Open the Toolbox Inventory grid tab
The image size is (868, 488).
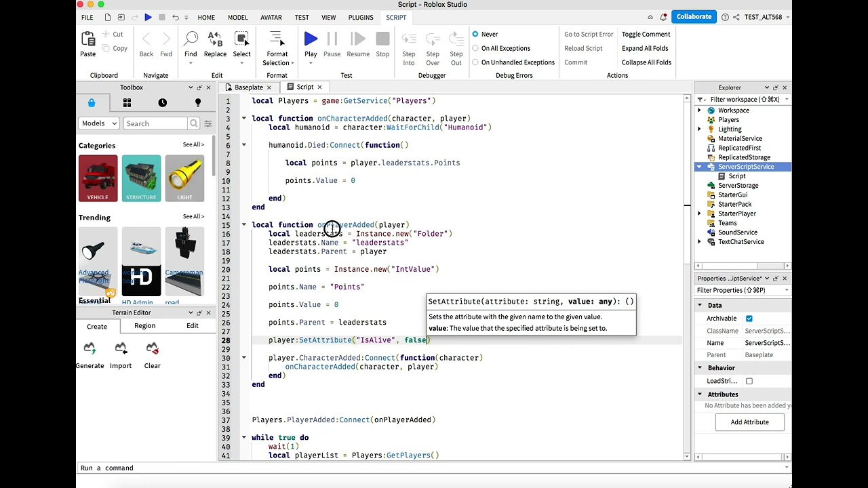tap(127, 103)
